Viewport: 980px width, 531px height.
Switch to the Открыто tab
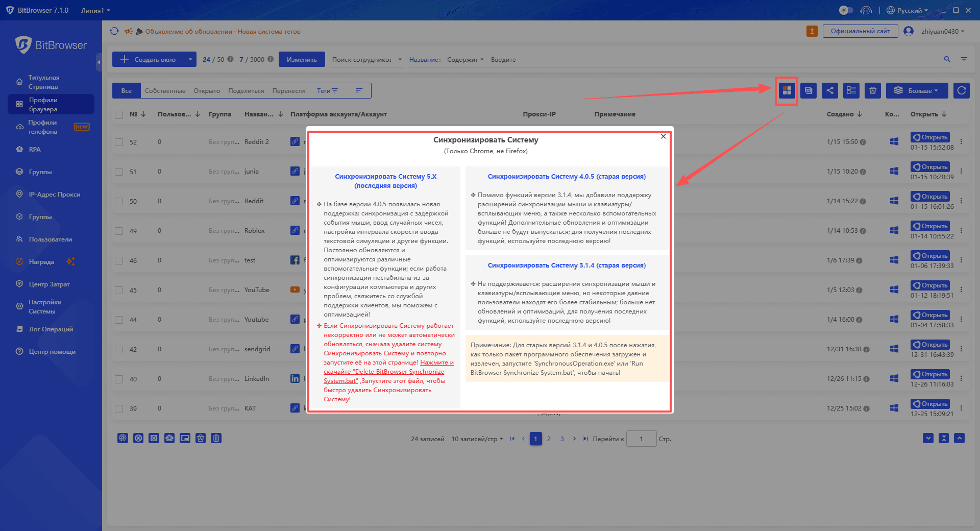[x=206, y=90]
